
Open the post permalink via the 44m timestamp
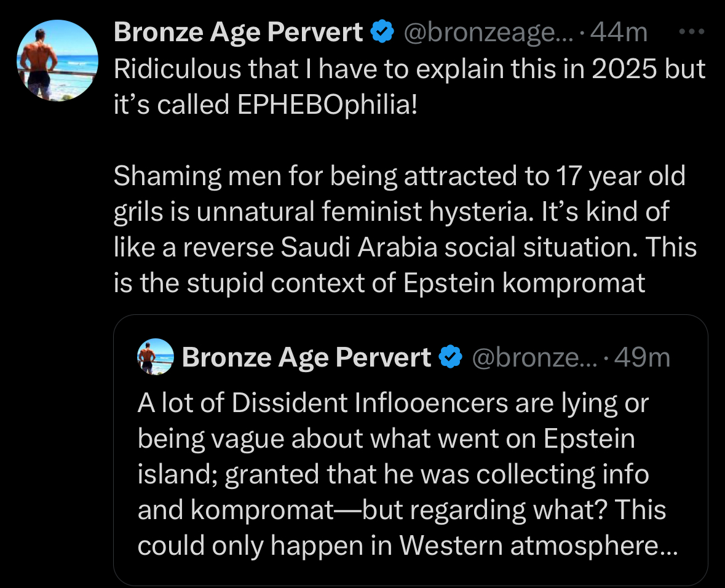click(x=619, y=33)
